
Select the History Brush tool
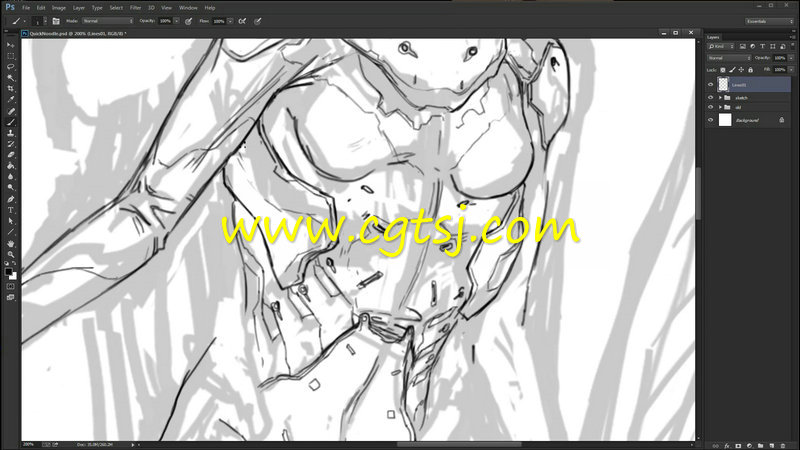coord(10,144)
